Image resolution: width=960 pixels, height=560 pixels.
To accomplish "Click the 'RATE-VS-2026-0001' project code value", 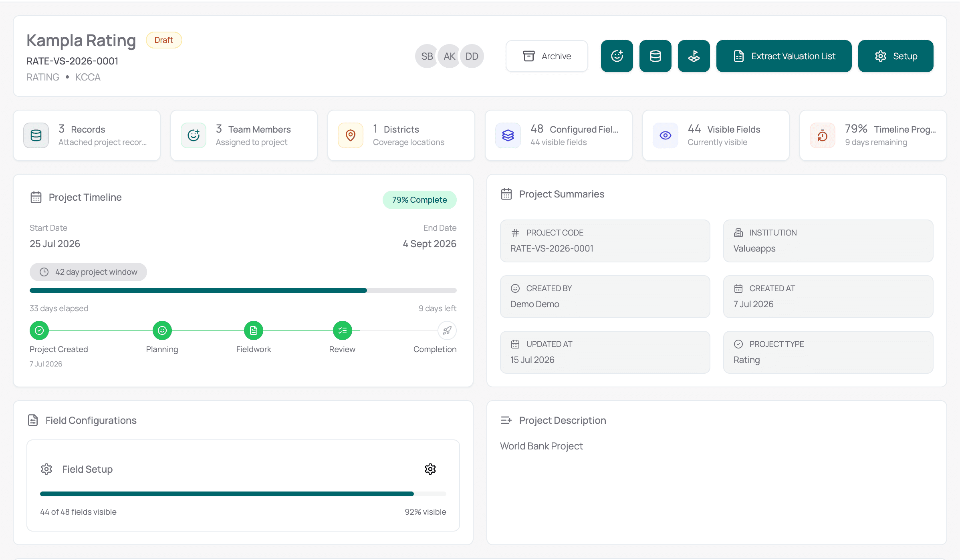I will [x=552, y=248].
